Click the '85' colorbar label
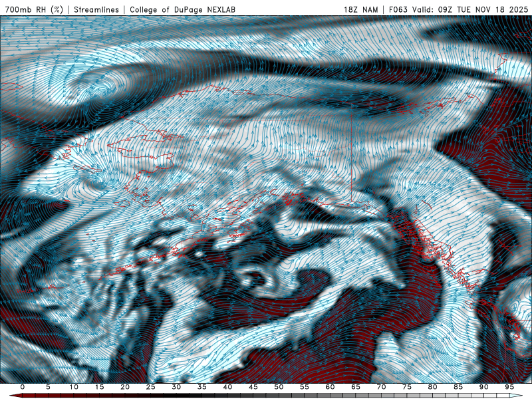Screen dimensions: 532x399 458,387
